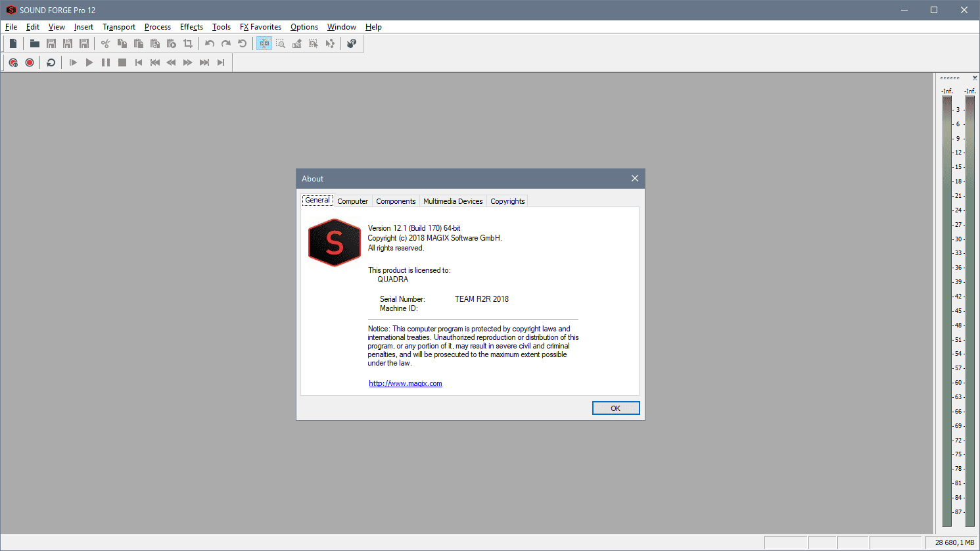Click the red Sound Forge logo in About
The height and width of the screenshot is (551, 980).
click(335, 243)
